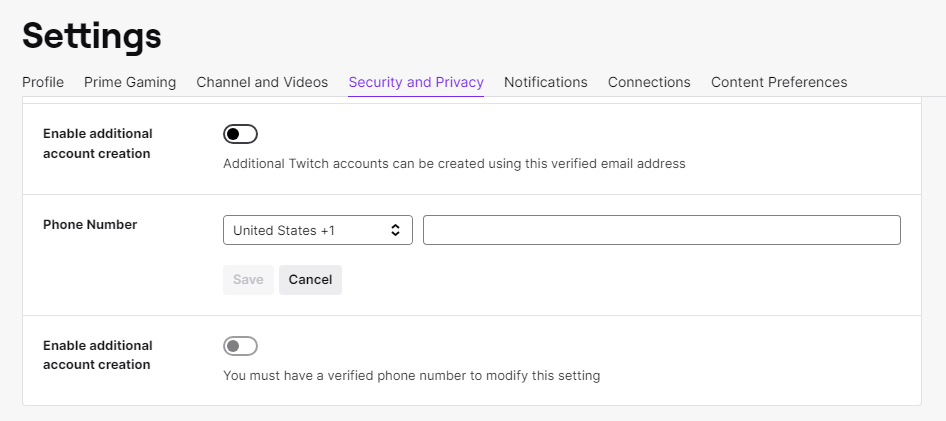
Task: Switch to the Prime Gaming tab
Action: pyautogui.click(x=130, y=82)
